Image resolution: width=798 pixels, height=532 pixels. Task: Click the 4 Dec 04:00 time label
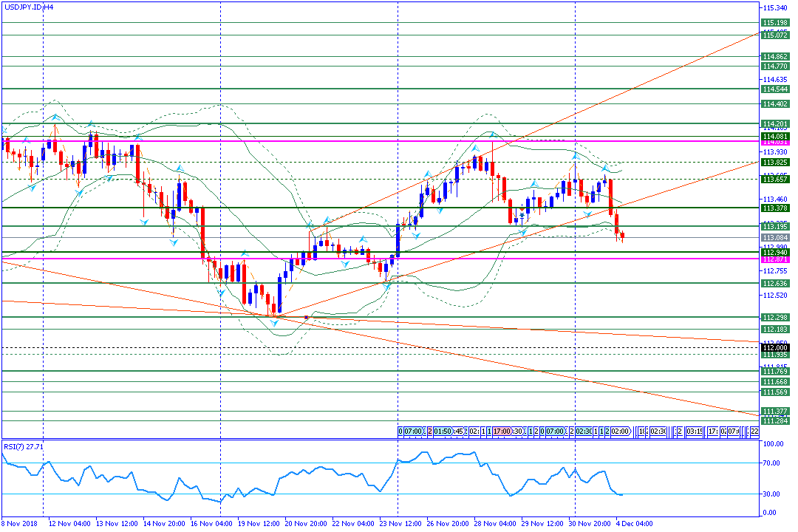[x=635, y=523]
